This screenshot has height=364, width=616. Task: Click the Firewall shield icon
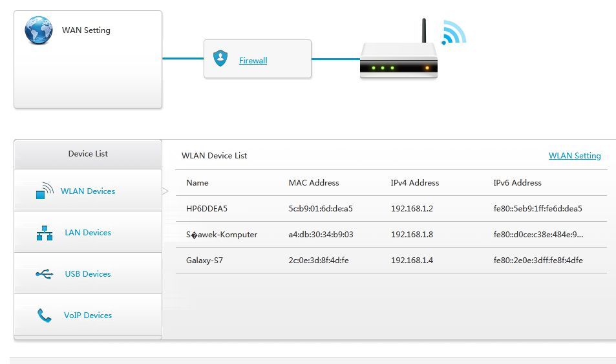coord(220,58)
